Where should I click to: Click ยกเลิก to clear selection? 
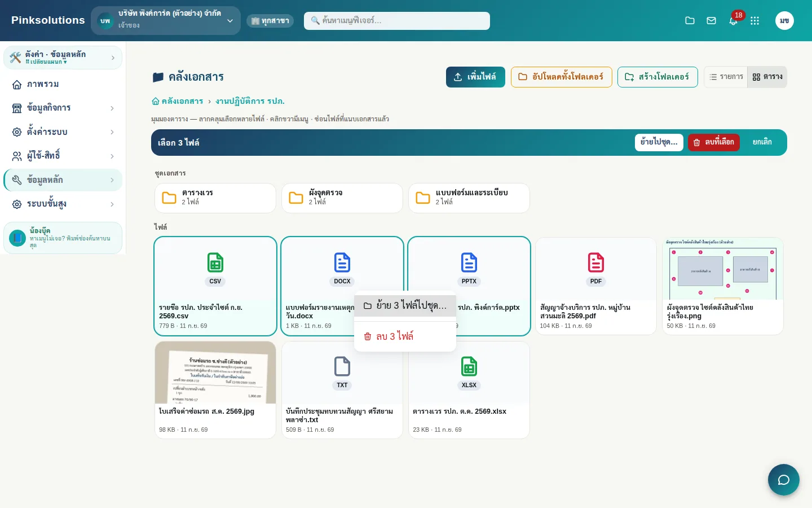[x=762, y=142]
